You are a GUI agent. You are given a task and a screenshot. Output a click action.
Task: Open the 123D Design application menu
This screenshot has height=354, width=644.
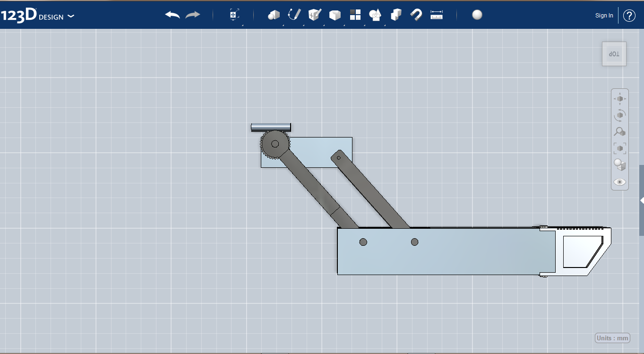point(37,15)
